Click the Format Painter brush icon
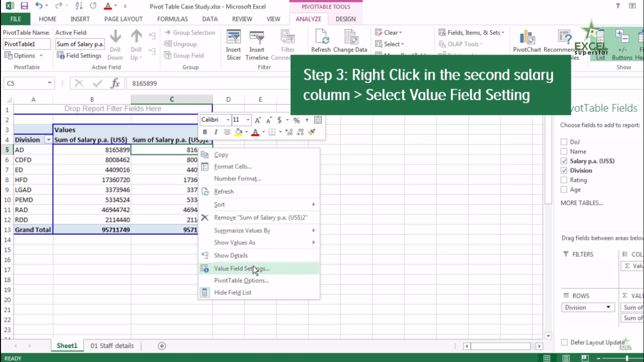Image resolution: width=644 pixels, height=362 pixels. coord(311,132)
